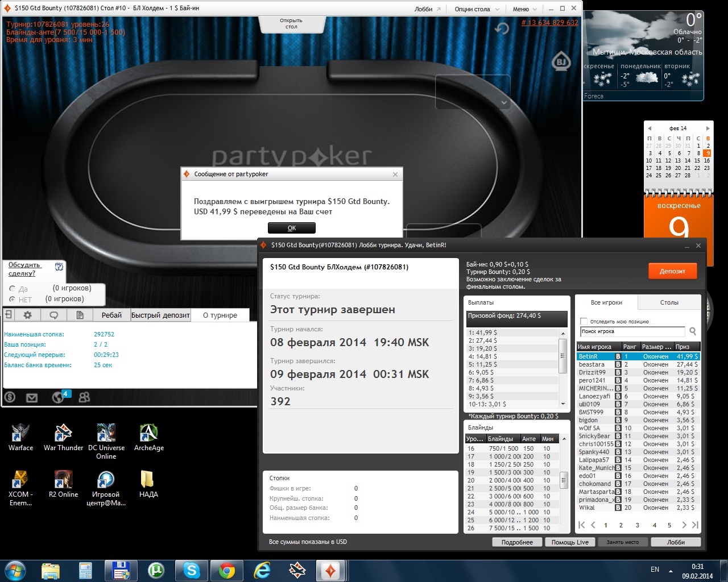Open Windows Start menu
This screenshot has width=728, height=582.
point(15,569)
